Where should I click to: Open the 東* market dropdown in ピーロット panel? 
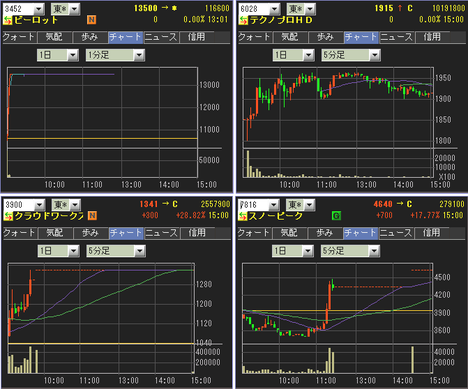tap(75, 9)
